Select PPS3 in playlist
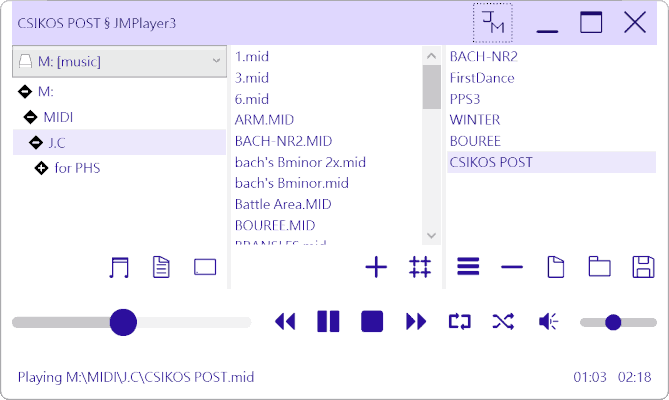The height and width of the screenshot is (400, 669). coord(465,99)
